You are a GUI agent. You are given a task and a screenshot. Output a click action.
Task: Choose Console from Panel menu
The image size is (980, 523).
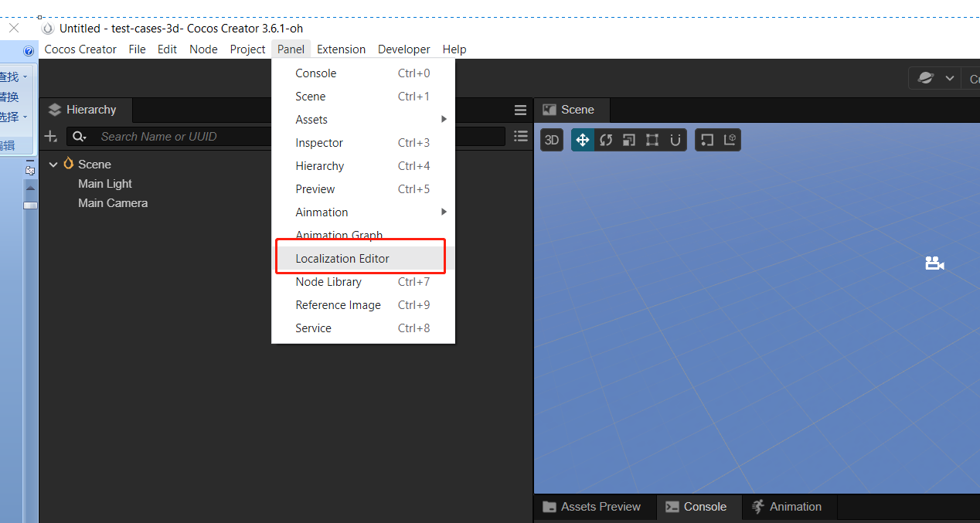click(363, 73)
